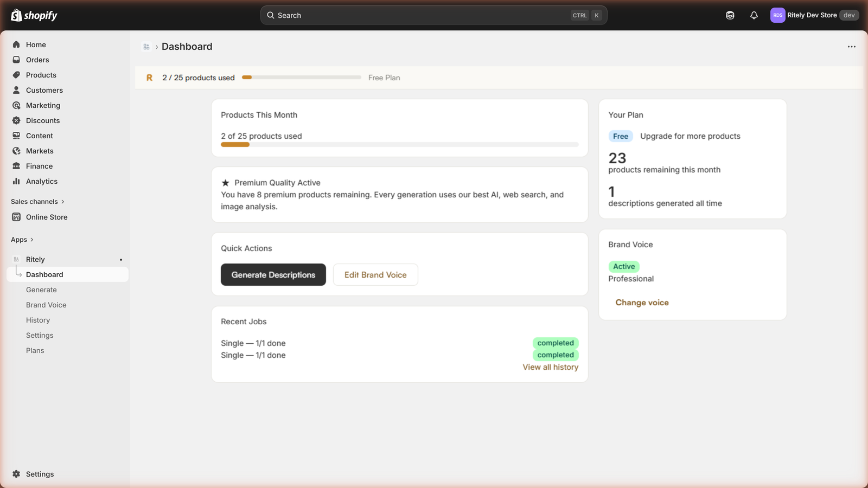Click the user avatar icon near notifications
868x488 pixels.
[x=730, y=15]
